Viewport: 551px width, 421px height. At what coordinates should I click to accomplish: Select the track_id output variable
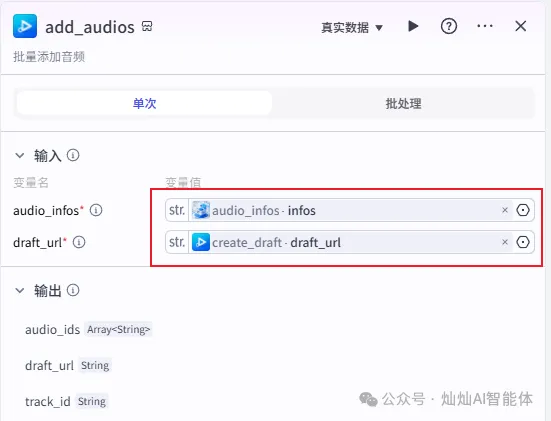(x=48, y=401)
